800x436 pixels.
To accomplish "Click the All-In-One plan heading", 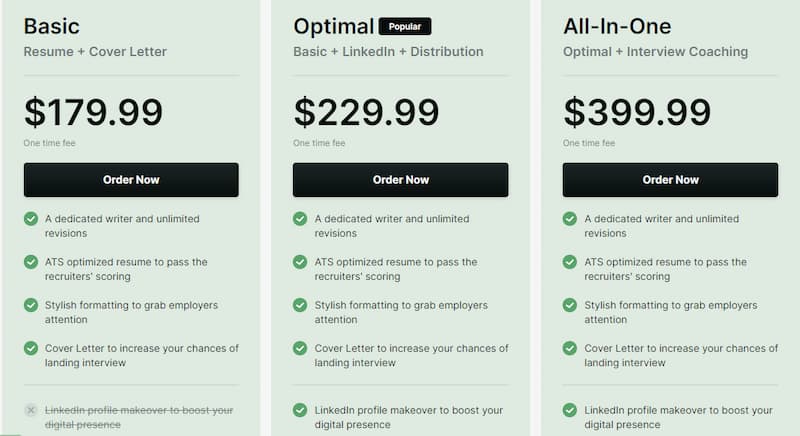I will click(x=617, y=27).
